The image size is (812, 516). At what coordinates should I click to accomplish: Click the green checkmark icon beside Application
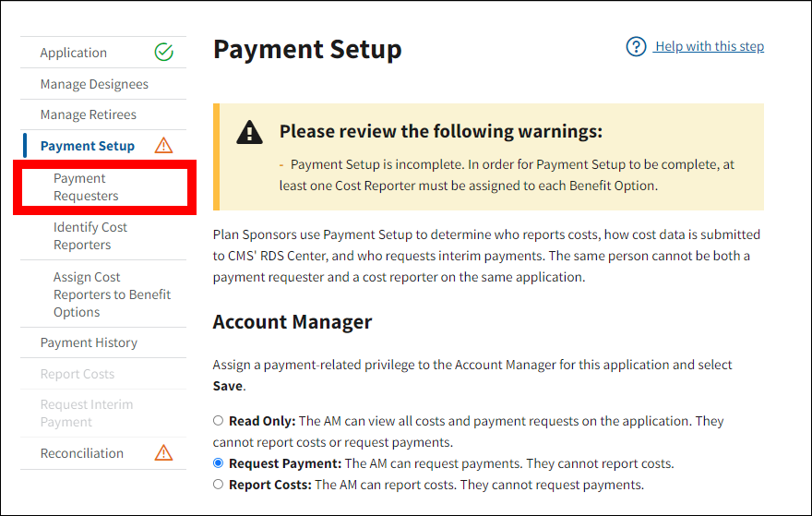coord(163,53)
